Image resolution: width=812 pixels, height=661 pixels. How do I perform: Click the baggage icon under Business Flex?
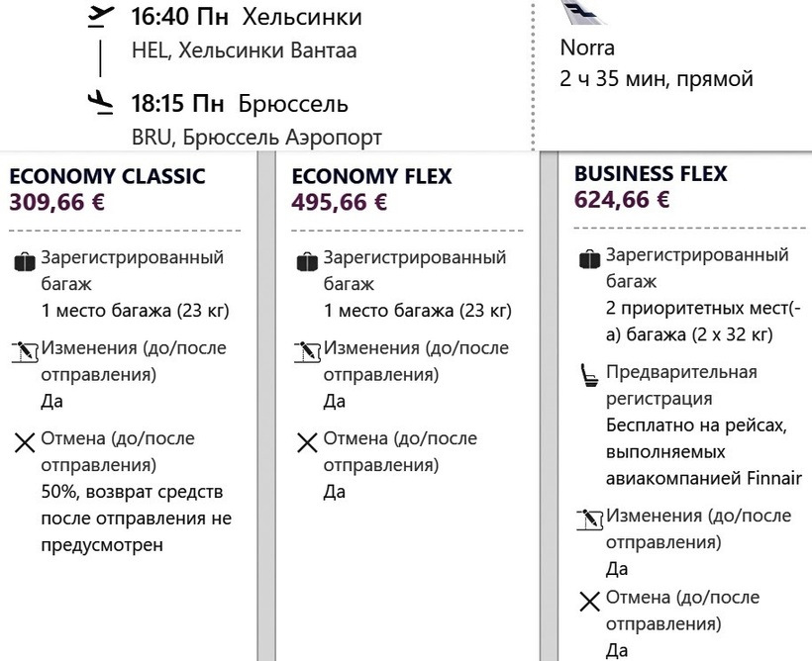[x=590, y=259]
